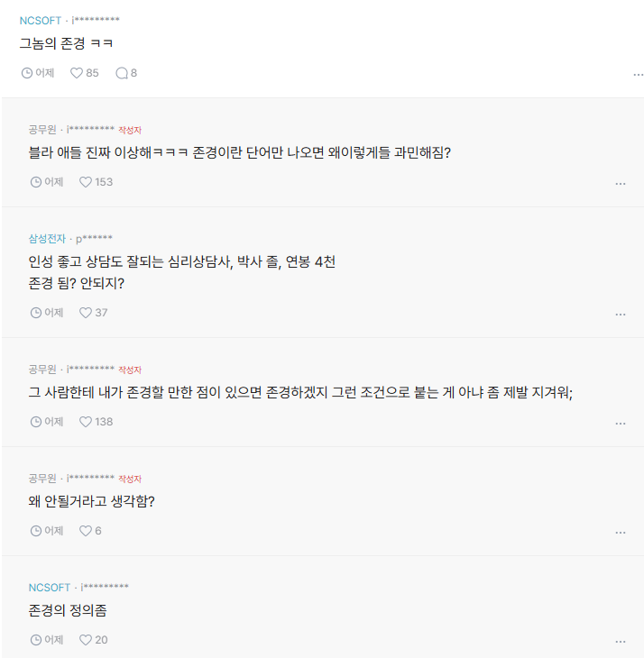Click the clock icon on the main post

coord(26,73)
